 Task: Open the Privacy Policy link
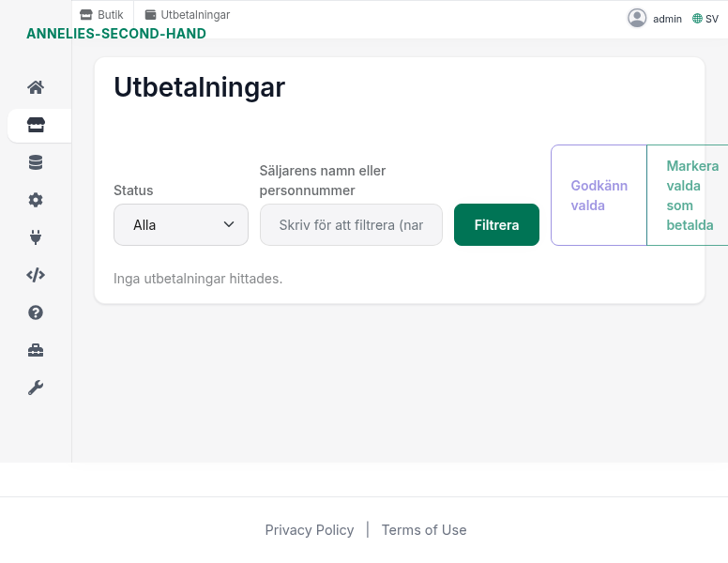tap(310, 530)
